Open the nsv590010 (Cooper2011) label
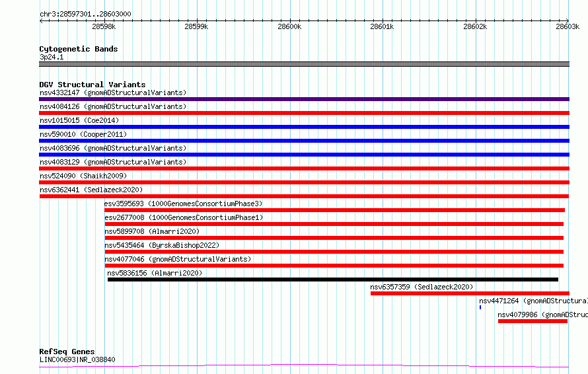Screen dimensions: 588x374 [83, 134]
